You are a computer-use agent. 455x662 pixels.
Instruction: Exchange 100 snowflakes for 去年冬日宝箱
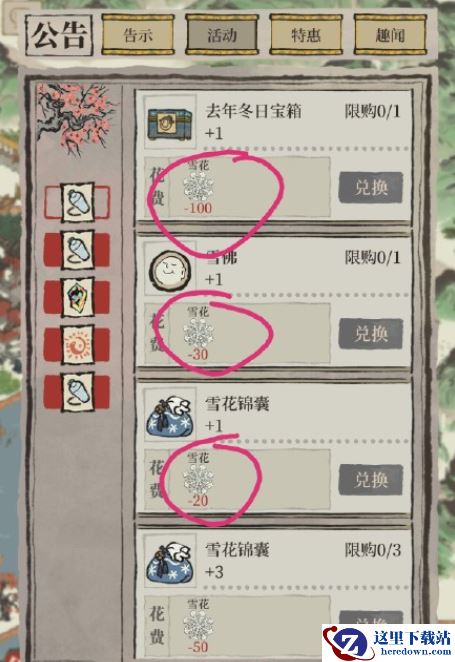coord(370,187)
